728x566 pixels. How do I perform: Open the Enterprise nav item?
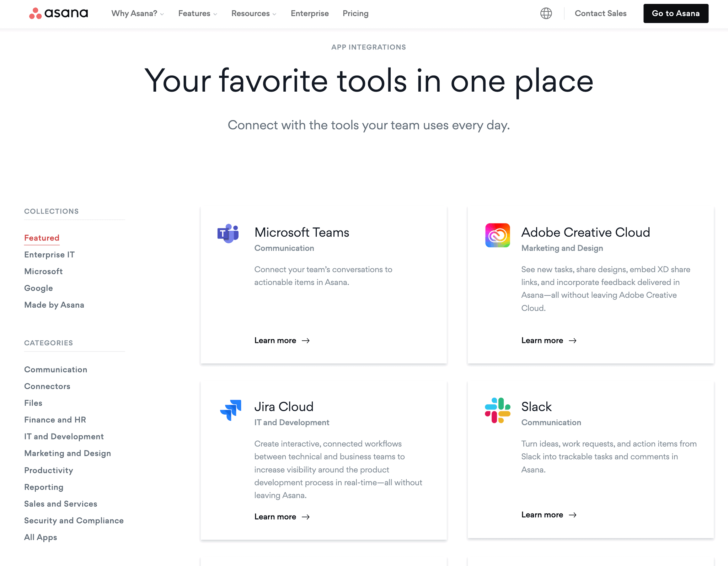pos(310,14)
